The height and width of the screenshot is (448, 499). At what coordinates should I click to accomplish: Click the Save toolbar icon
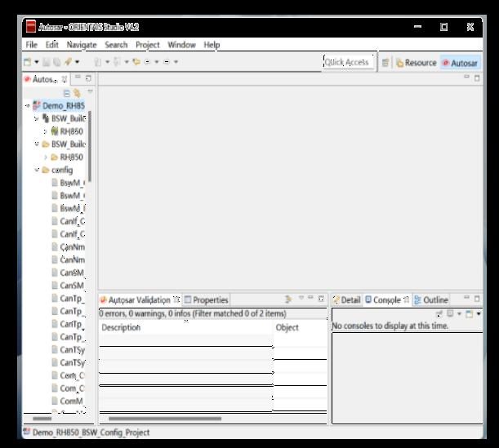click(x=47, y=62)
